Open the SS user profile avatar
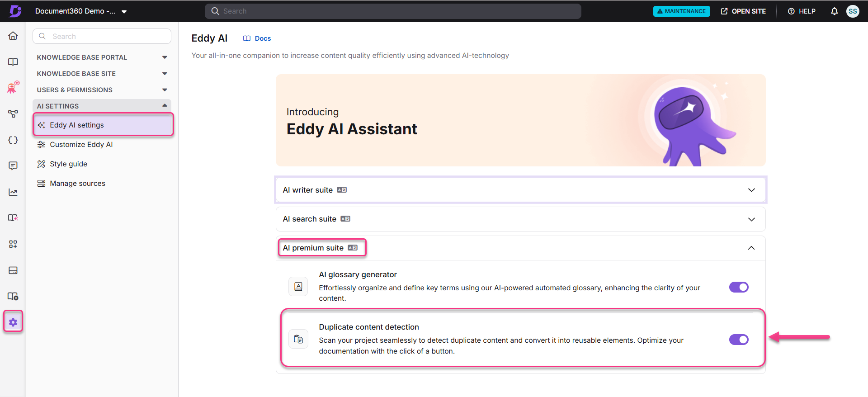868x397 pixels. point(853,11)
